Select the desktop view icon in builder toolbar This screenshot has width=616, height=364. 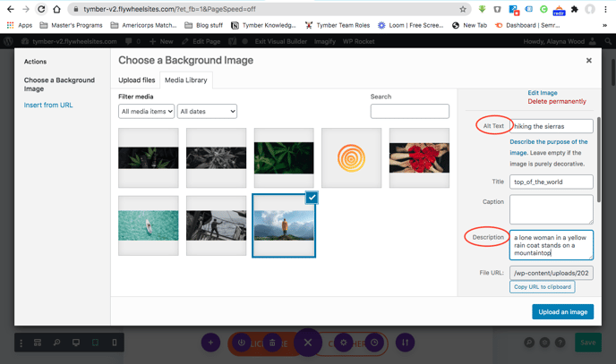(x=76, y=343)
